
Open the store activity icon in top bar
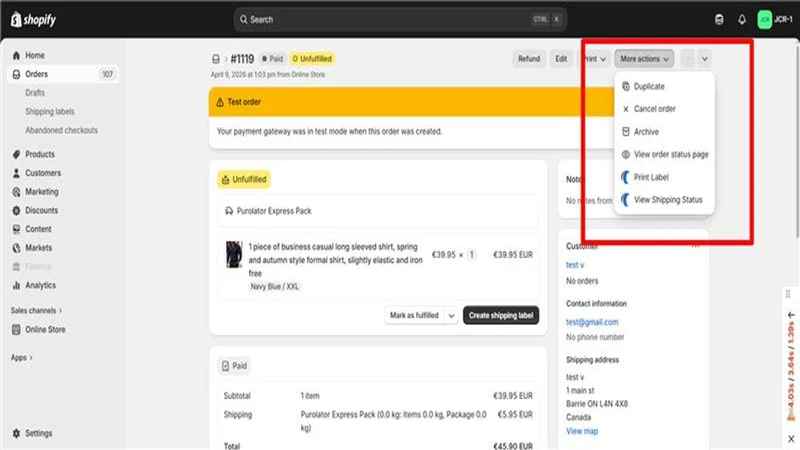pos(719,19)
